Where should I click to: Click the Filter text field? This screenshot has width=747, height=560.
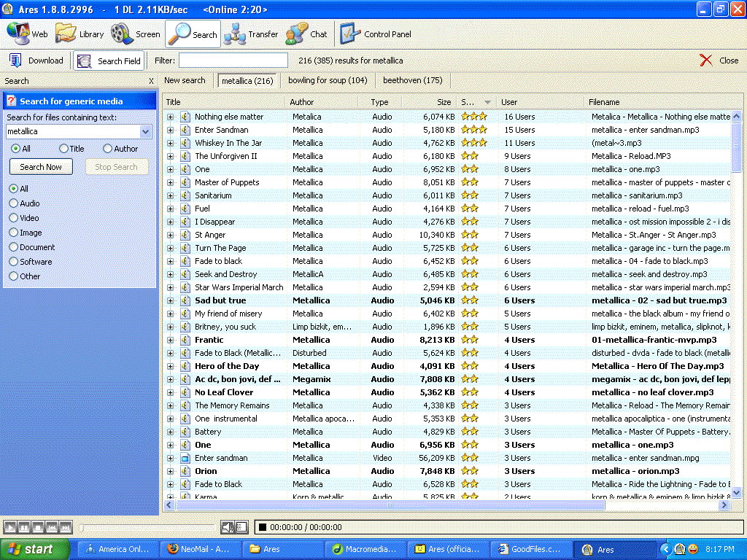(x=233, y=61)
